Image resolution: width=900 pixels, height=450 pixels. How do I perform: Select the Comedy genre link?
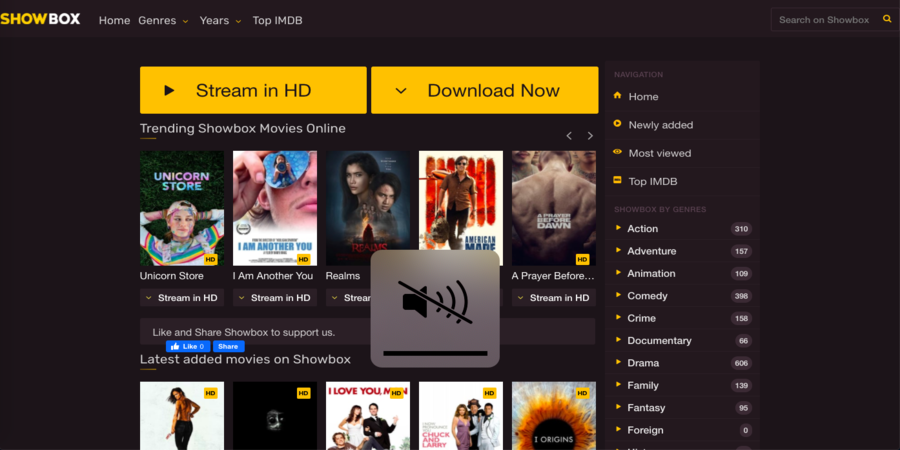click(x=647, y=296)
